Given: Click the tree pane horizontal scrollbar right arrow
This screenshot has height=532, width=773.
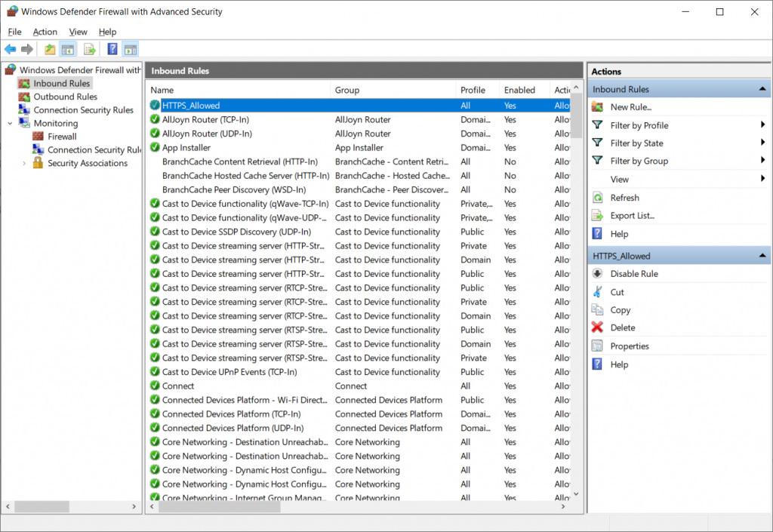Looking at the screenshot, I should coord(134,506).
